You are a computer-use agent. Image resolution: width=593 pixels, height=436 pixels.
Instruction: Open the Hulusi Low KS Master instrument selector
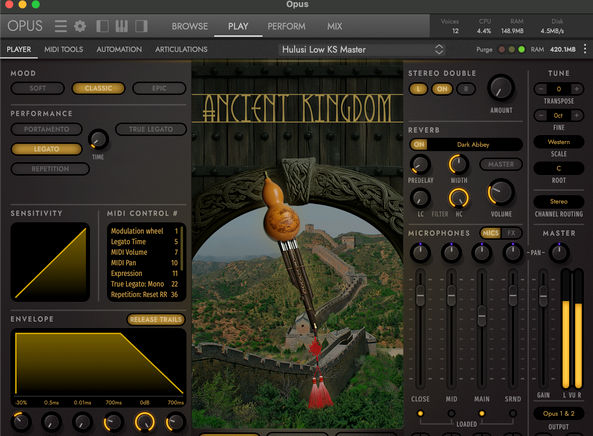[362, 50]
